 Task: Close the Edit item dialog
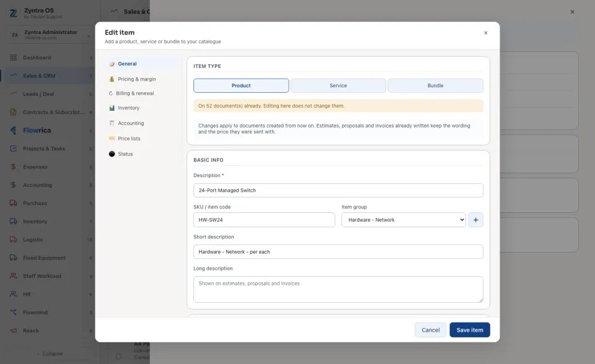point(486,33)
